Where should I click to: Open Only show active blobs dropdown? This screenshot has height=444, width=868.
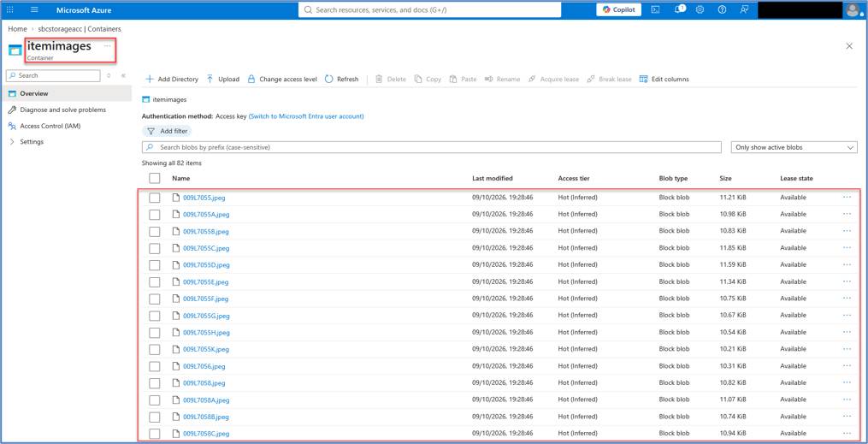[x=794, y=147]
